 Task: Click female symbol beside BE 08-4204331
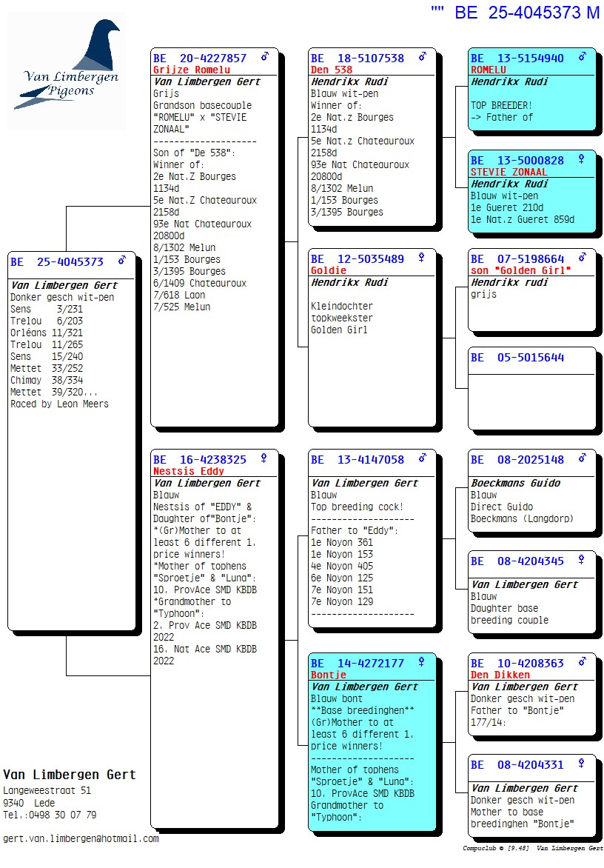click(581, 764)
